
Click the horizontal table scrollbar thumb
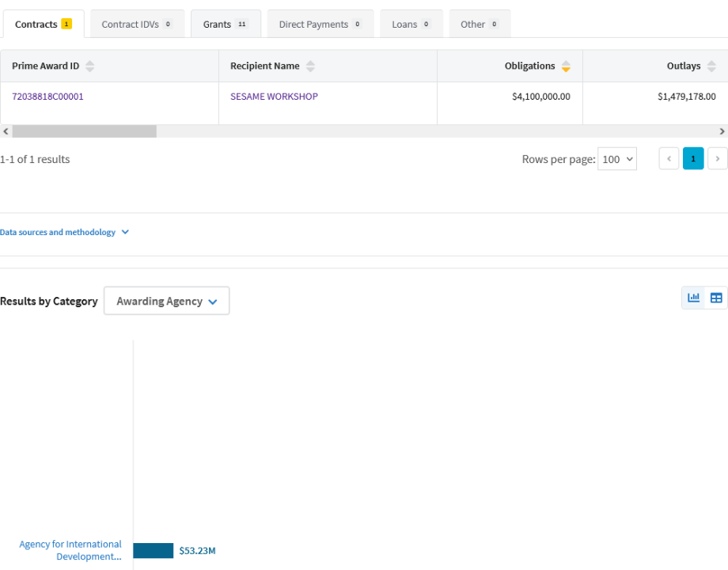tap(84, 131)
